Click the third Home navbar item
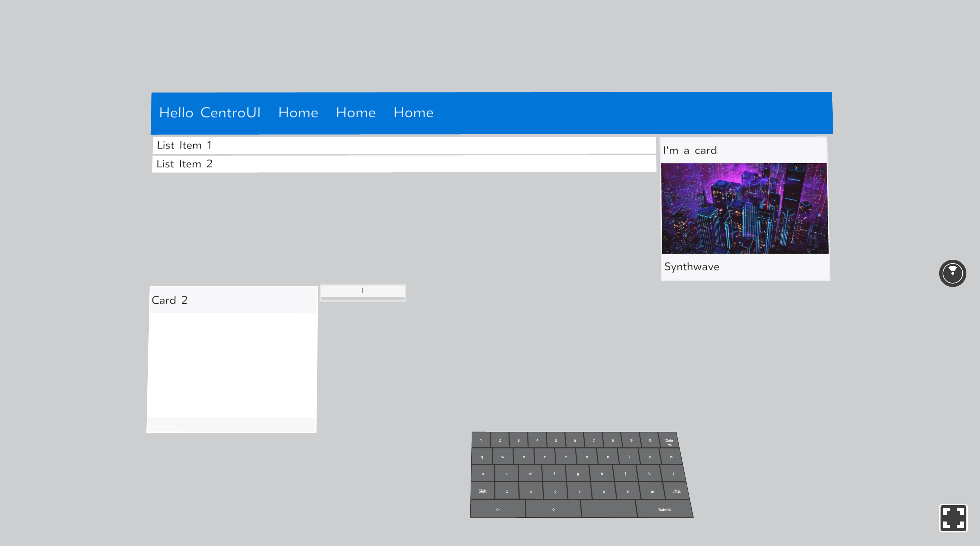Image resolution: width=980 pixels, height=546 pixels. tap(413, 113)
